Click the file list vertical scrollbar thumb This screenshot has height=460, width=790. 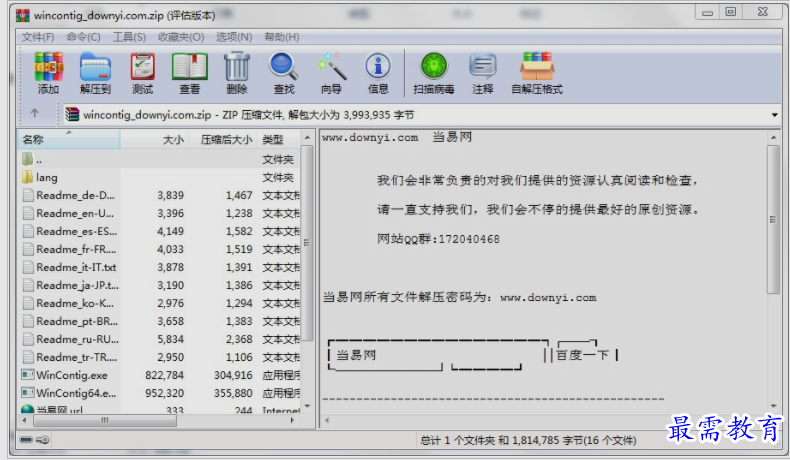(306, 243)
